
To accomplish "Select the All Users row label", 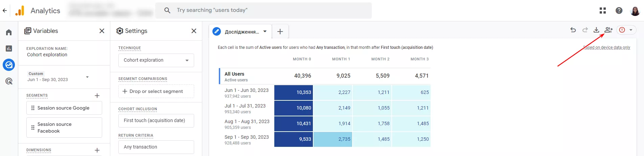I will click(234, 74).
